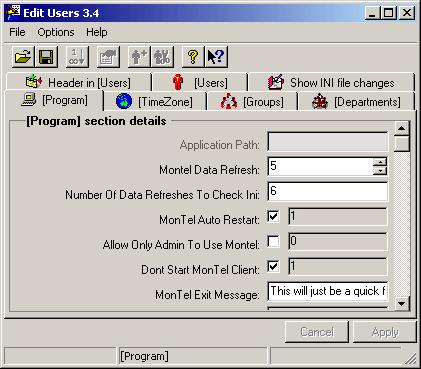This screenshot has height=369, width=421.
Task: Click the Application Path field
Action: 328,142
